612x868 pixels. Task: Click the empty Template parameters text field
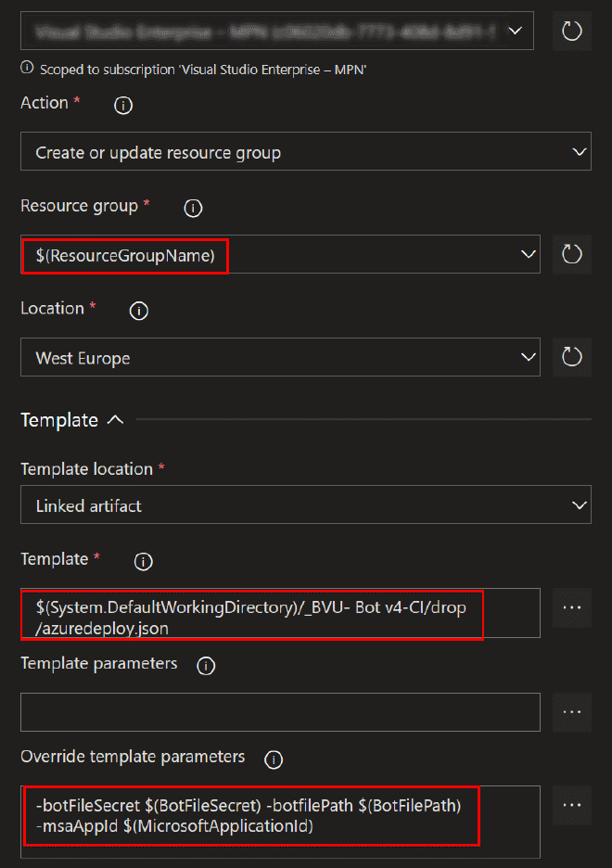coord(280,711)
